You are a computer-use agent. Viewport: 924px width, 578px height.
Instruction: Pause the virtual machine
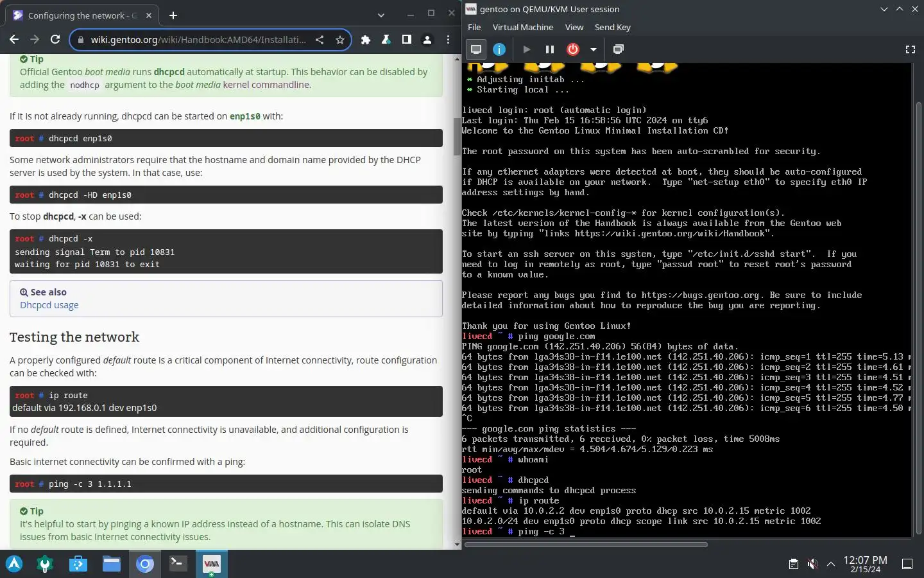pos(550,49)
